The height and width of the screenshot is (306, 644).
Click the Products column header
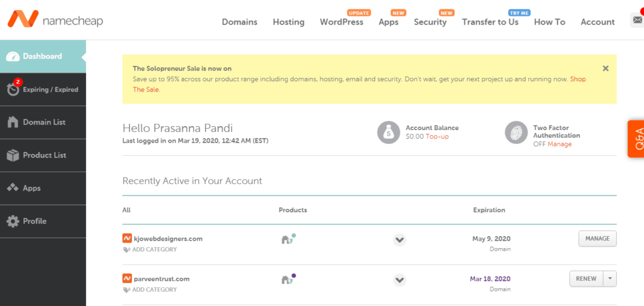tap(293, 210)
